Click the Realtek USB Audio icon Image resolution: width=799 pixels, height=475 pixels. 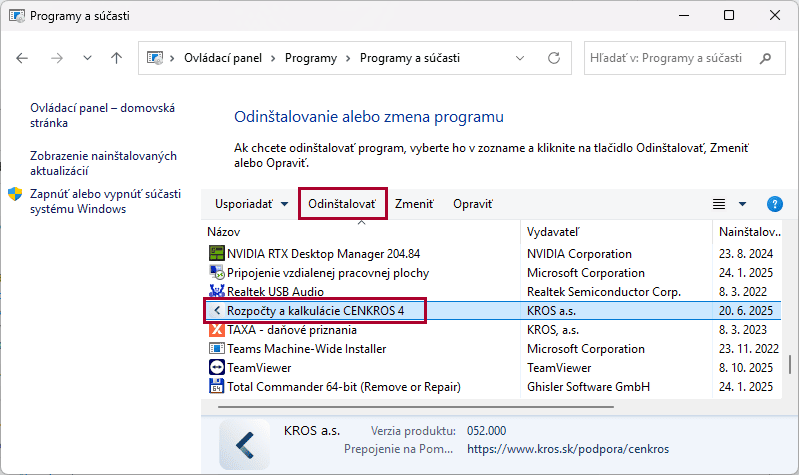(216, 292)
